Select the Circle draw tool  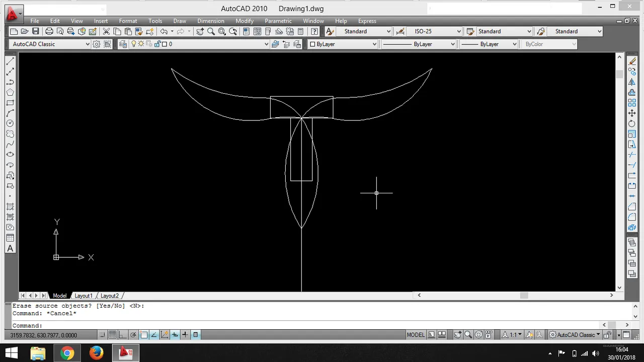click(x=10, y=123)
